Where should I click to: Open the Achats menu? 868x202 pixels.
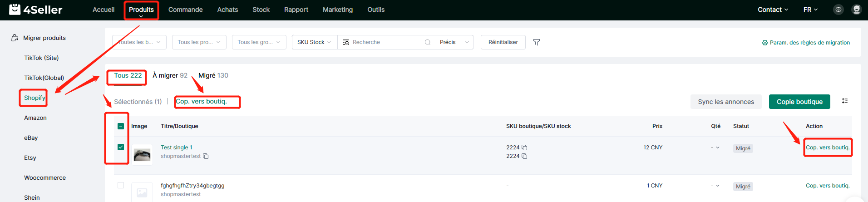pos(227,10)
